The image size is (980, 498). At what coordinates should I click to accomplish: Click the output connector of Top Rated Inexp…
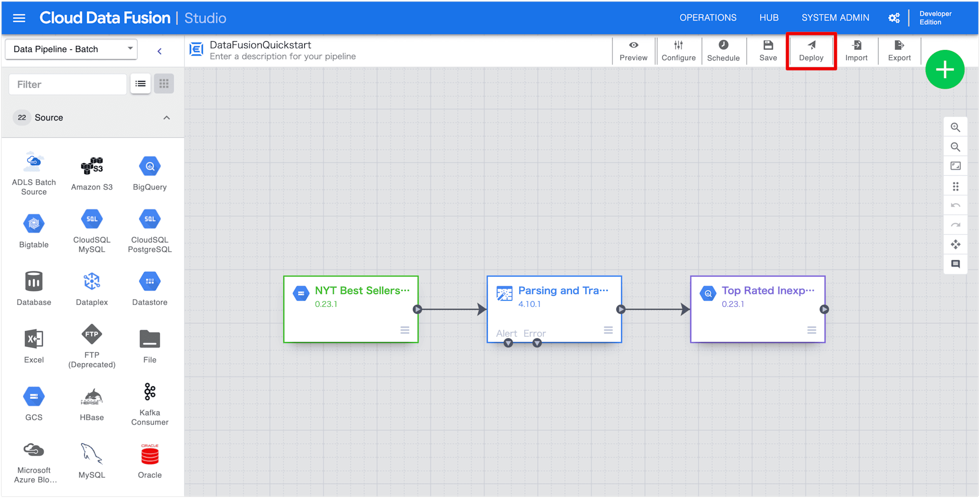pos(824,309)
